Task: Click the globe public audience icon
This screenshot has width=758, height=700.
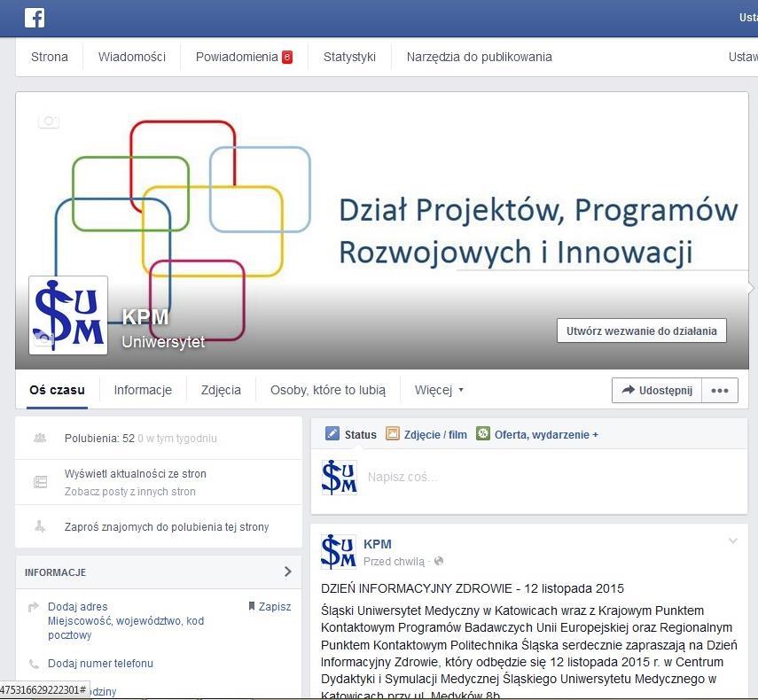Action: [x=439, y=561]
